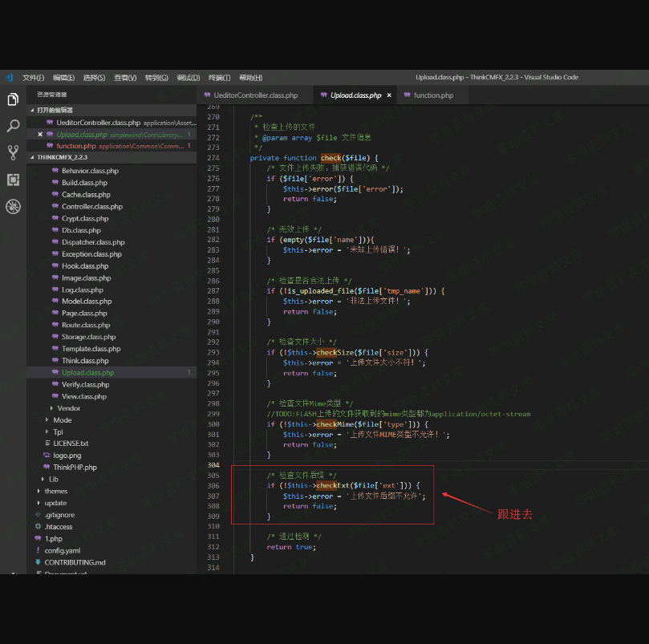Open the 调试(D) menu
This screenshot has width=649, height=644.
click(188, 78)
